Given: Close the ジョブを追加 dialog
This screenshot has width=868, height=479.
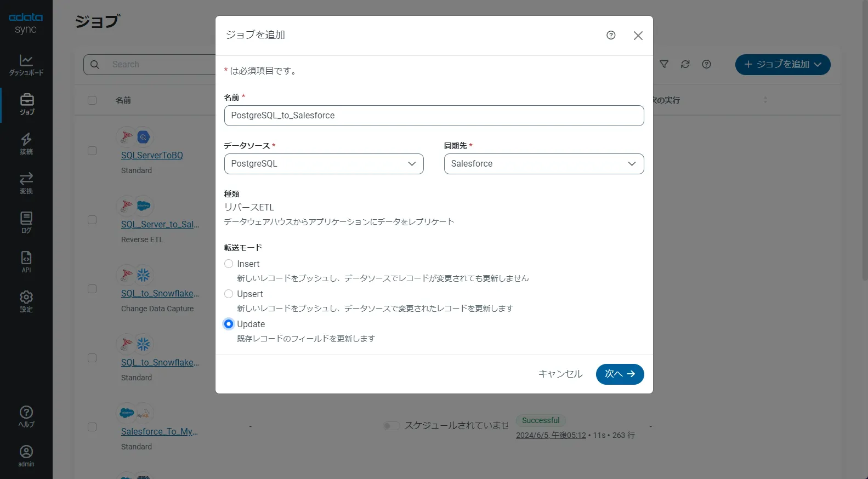Looking at the screenshot, I should point(638,36).
